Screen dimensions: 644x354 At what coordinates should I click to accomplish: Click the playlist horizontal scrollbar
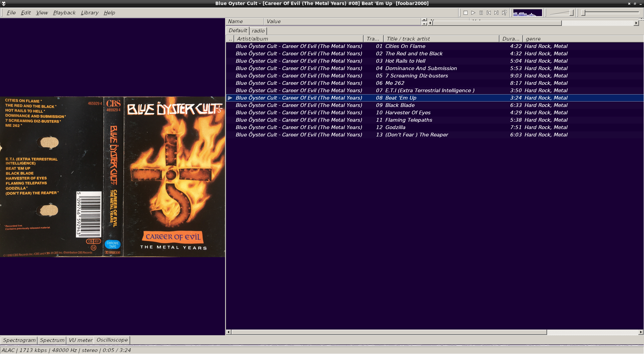(x=389, y=332)
